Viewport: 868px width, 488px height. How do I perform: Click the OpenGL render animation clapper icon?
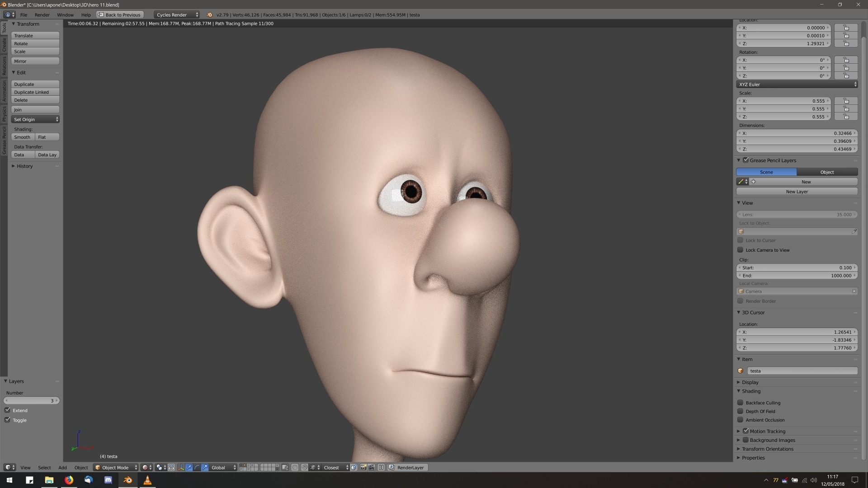371,468
